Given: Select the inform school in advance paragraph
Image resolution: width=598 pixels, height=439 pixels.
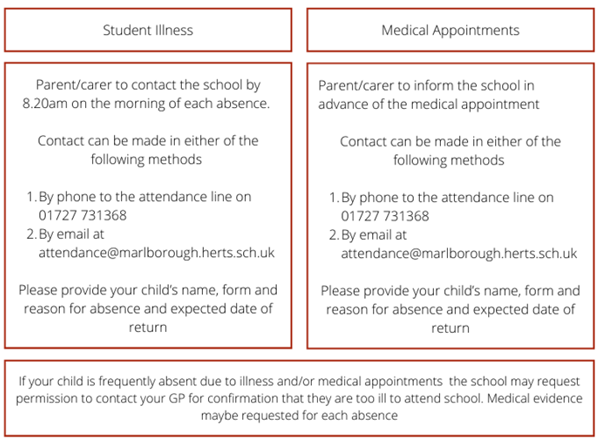Looking at the screenshot, I should (x=429, y=95).
